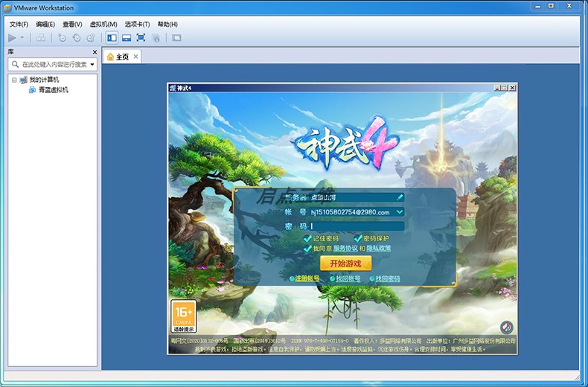Minimize the 神武4 game window
This screenshot has width=588, height=387.
498,88
